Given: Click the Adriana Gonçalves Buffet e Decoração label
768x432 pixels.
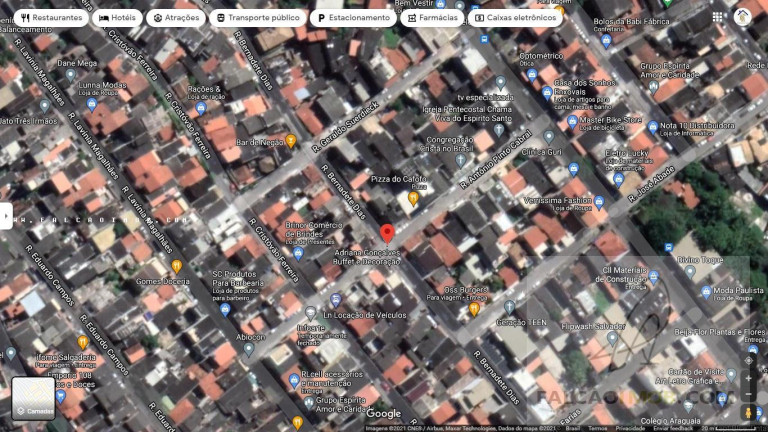Looking at the screenshot, I should (x=367, y=257).
